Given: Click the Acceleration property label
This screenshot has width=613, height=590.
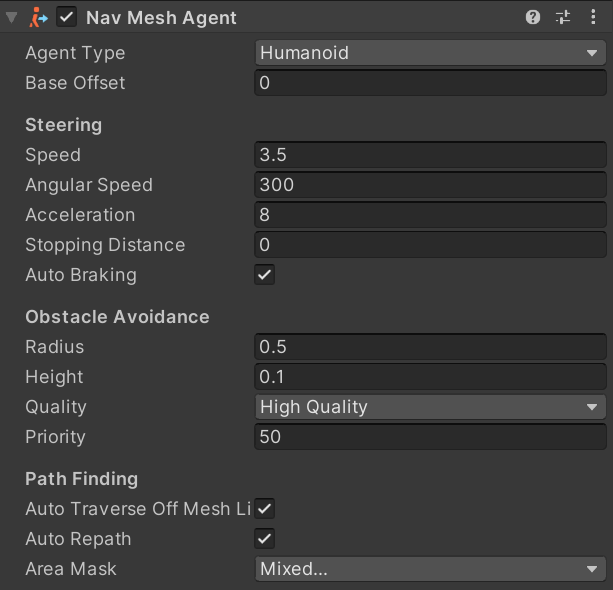Looking at the screenshot, I should [80, 215].
